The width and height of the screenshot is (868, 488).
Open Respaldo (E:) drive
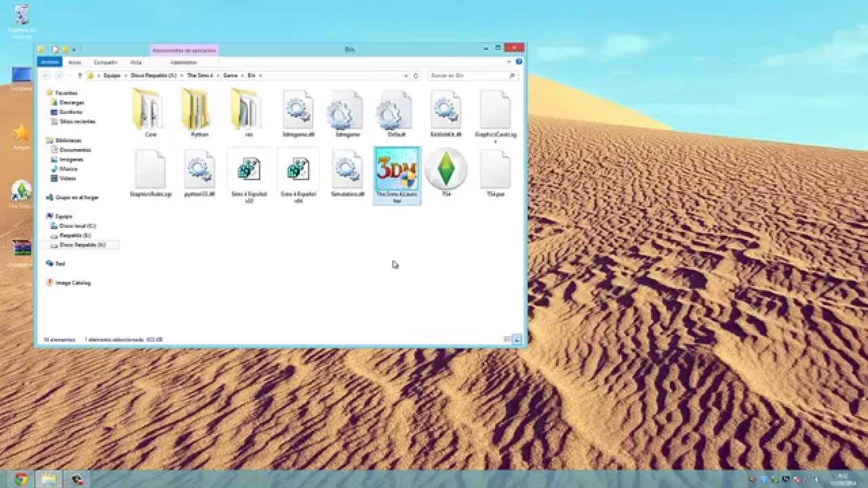(x=71, y=235)
